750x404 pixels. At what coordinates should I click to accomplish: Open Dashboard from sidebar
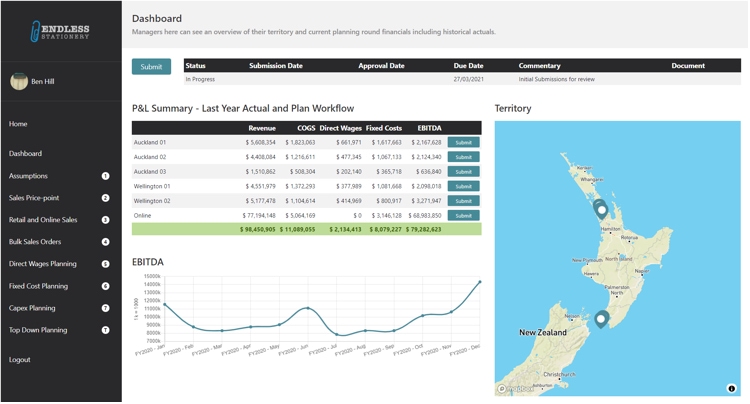coord(25,153)
